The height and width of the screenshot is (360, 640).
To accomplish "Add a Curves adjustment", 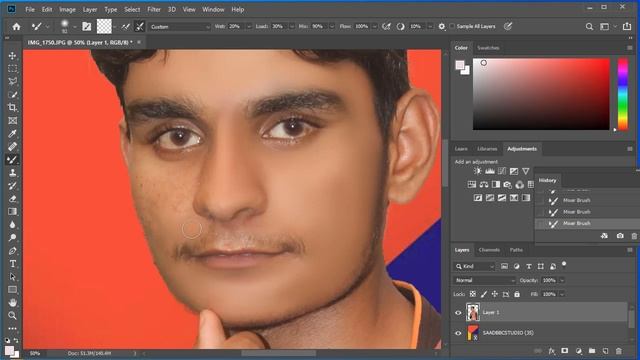I will 502,171.
